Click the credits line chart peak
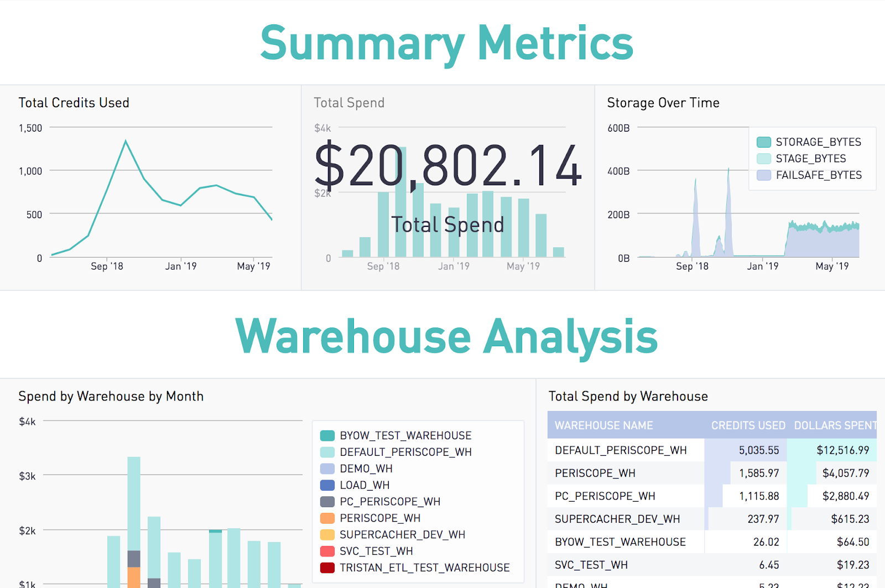Image resolution: width=885 pixels, height=588 pixels. (126, 141)
